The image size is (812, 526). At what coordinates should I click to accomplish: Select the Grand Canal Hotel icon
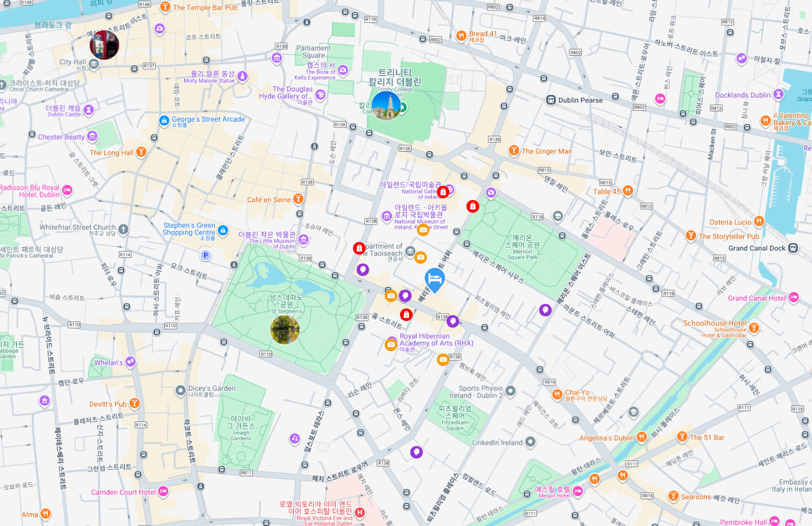click(x=794, y=298)
